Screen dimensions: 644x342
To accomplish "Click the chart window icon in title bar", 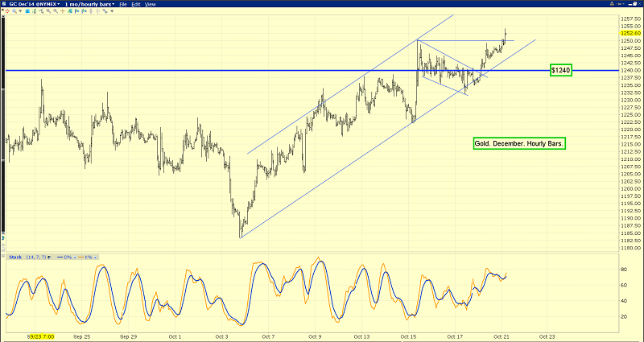I will tap(4, 4).
